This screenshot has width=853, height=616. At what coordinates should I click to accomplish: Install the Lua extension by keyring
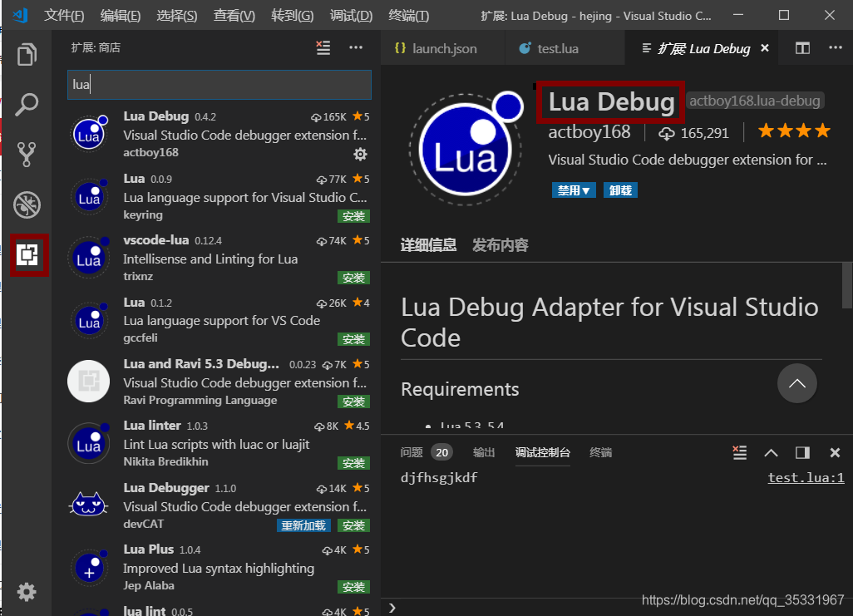353,216
